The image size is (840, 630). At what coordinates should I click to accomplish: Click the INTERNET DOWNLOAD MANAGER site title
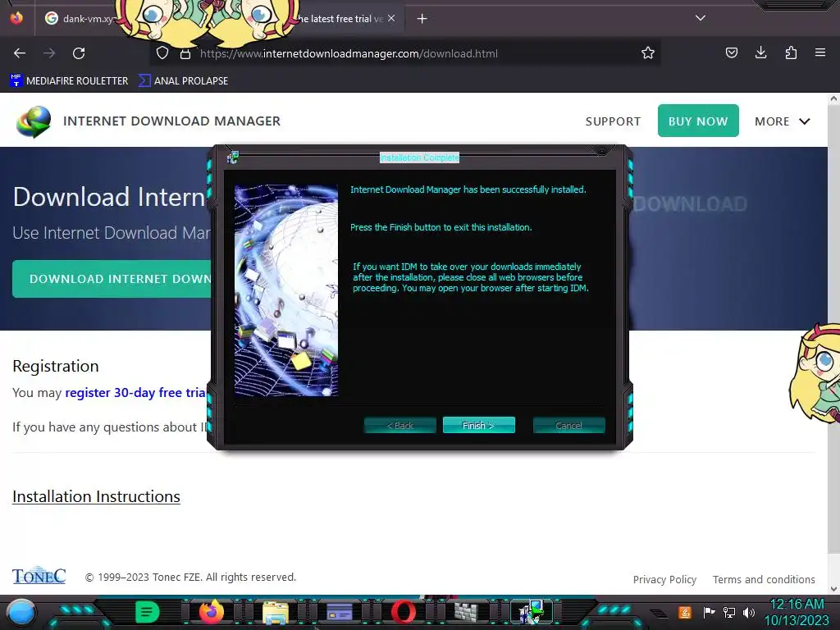pyautogui.click(x=171, y=121)
